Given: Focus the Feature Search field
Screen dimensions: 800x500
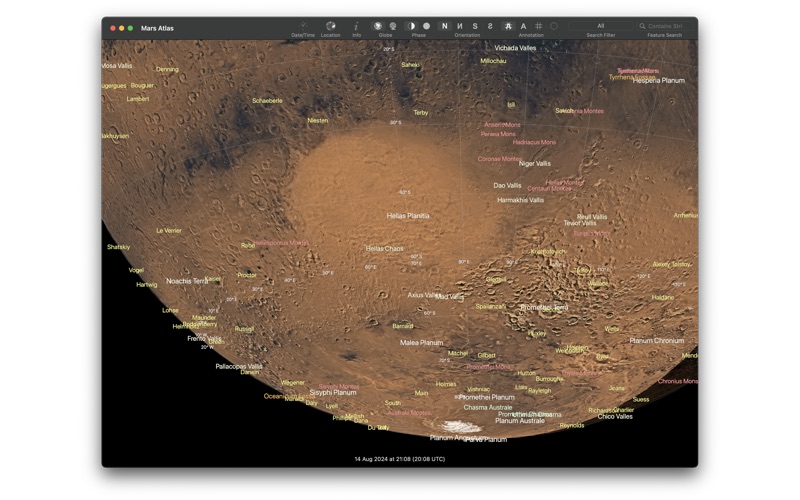Looking at the screenshot, I should point(664,26).
